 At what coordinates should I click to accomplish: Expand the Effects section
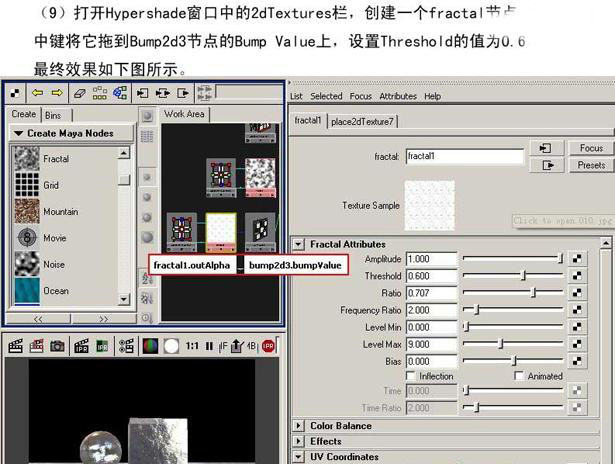(x=298, y=441)
